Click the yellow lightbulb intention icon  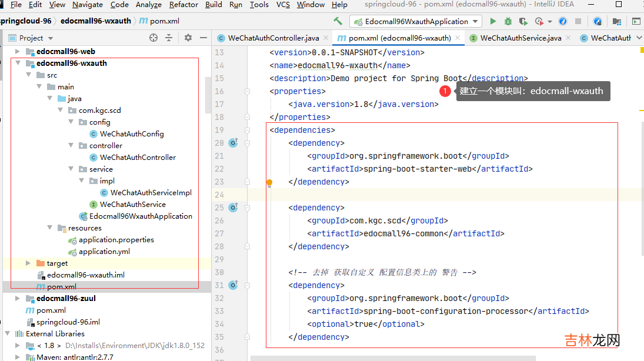269,183
